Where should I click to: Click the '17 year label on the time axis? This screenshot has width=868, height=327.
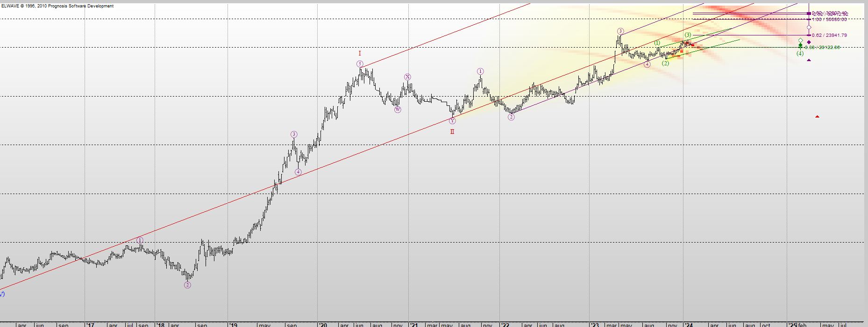90,325
